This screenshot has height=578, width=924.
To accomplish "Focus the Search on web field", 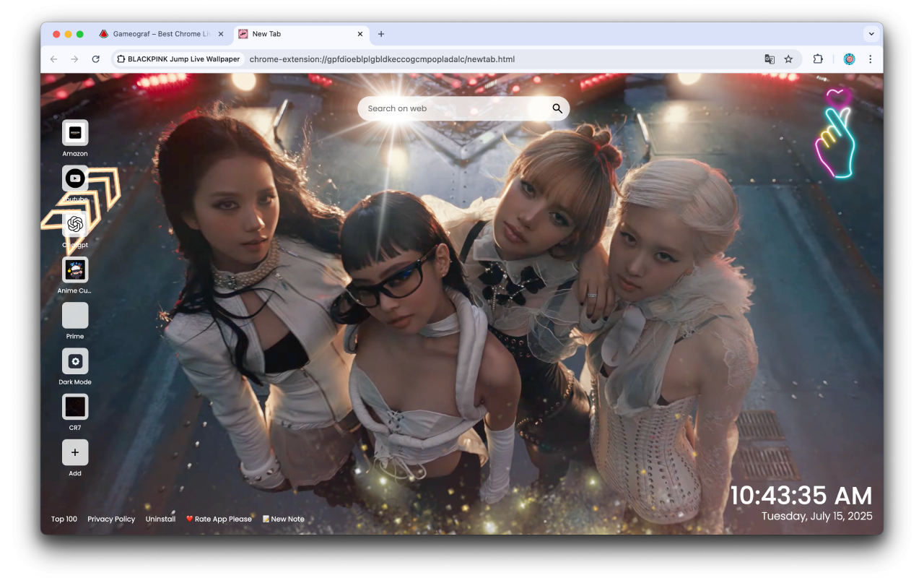I will click(463, 108).
